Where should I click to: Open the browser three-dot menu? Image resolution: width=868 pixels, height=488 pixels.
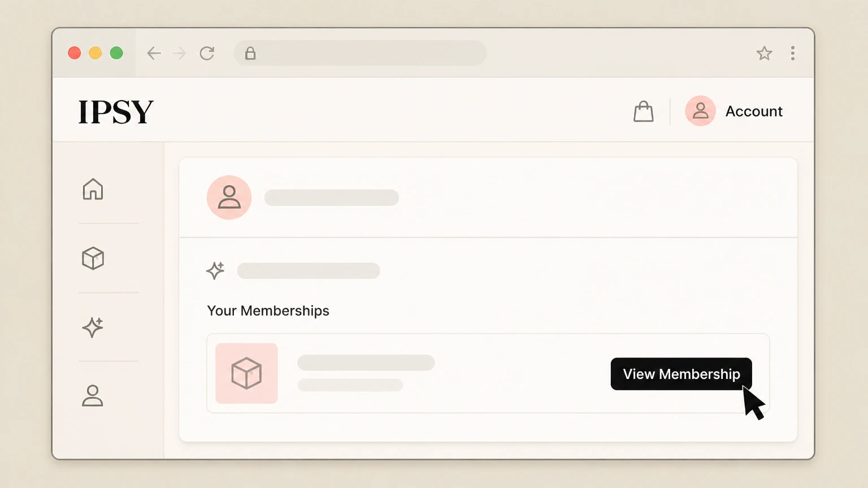pos(793,53)
